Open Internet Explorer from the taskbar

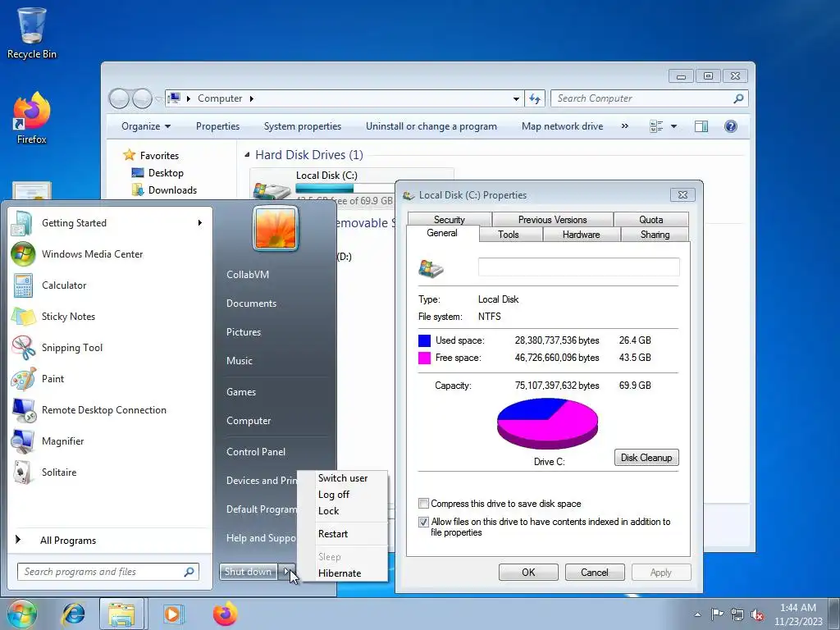(73, 614)
